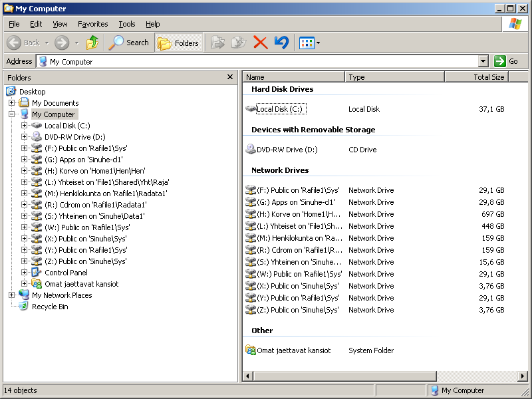The width and height of the screenshot is (532, 399).
Task: Open the Favorites menu
Action: [92, 24]
